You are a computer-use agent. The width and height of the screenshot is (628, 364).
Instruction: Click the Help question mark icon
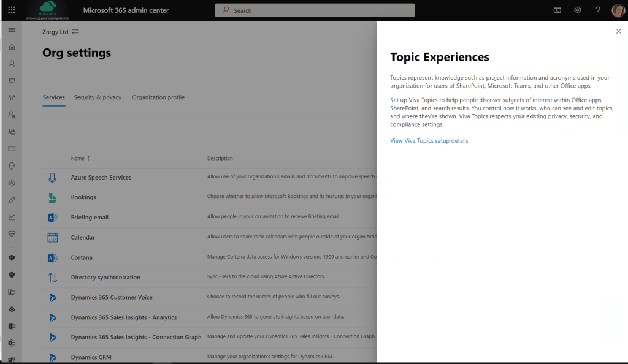point(597,10)
